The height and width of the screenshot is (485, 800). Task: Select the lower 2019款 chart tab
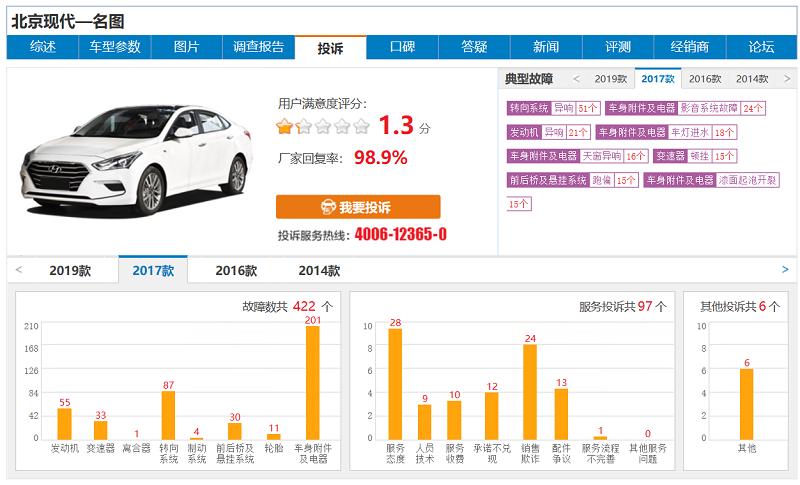point(70,270)
